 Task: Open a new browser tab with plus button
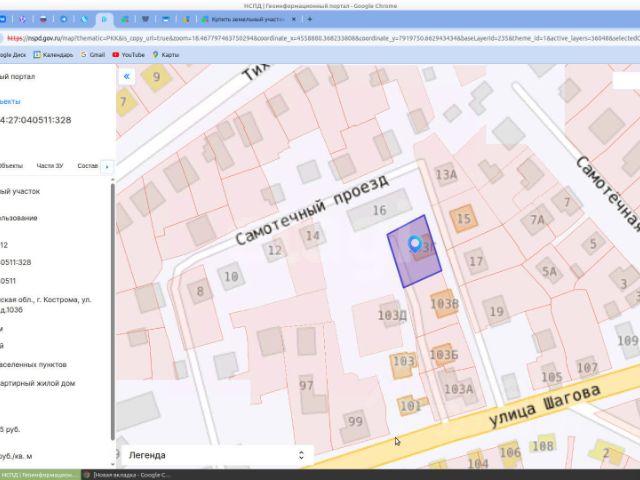click(x=310, y=19)
